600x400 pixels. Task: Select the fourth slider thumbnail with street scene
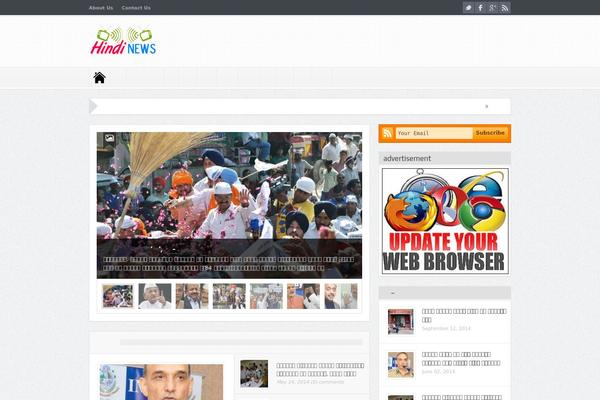pos(229,296)
